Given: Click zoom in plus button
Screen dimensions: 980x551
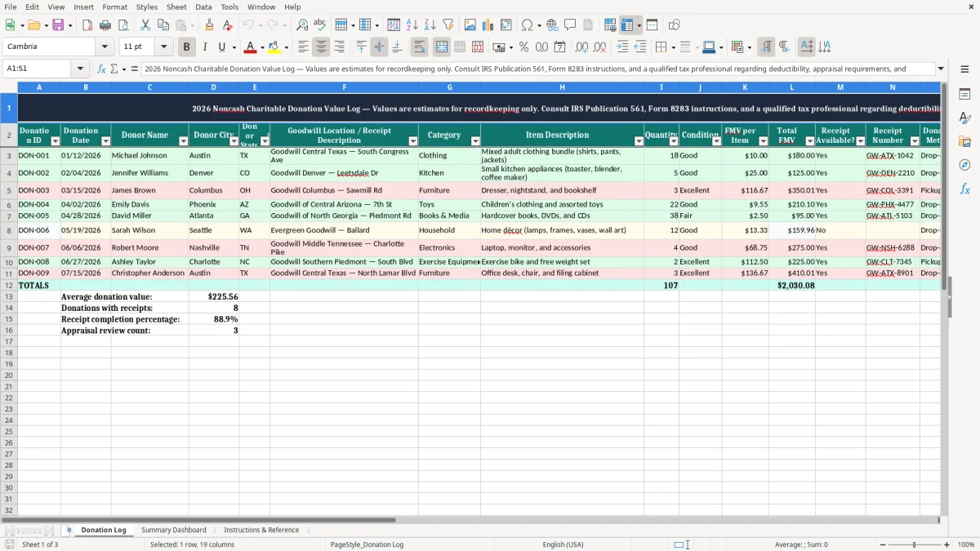Looking at the screenshot, I should coord(947,544).
